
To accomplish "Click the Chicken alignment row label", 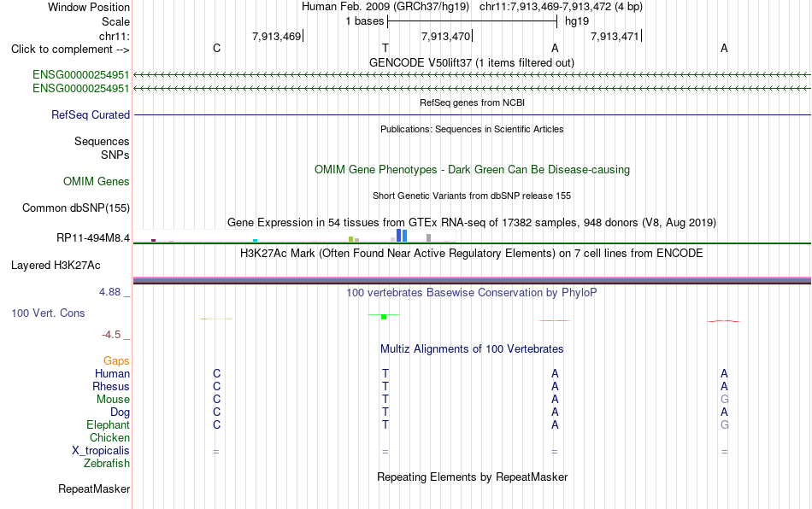I will 109,437.
